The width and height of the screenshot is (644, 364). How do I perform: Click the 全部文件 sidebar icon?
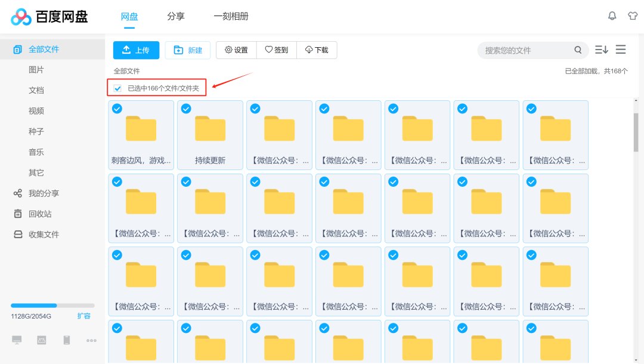(x=17, y=50)
